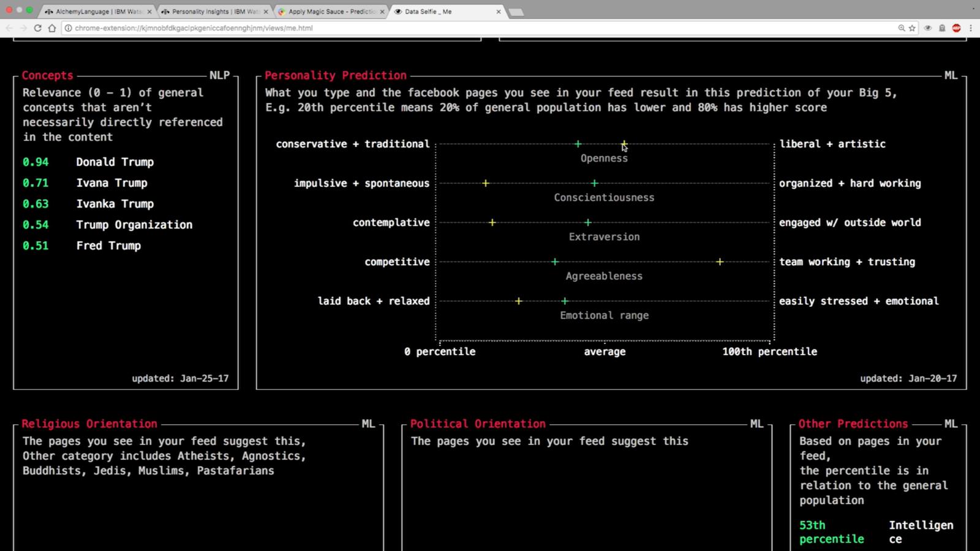Click the Openness axis label
This screenshot has height=551, width=980.
tap(604, 159)
